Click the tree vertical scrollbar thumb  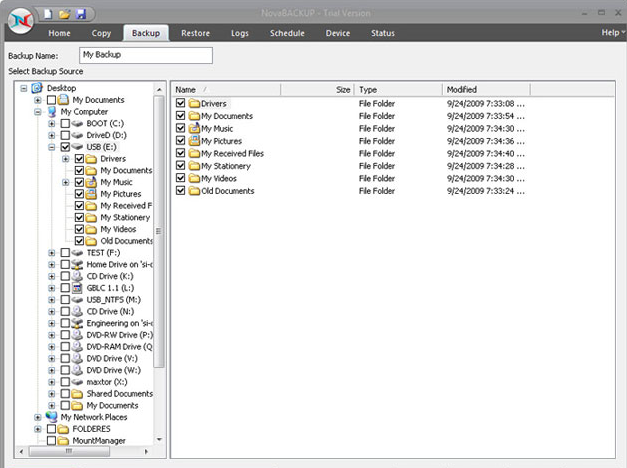159,231
